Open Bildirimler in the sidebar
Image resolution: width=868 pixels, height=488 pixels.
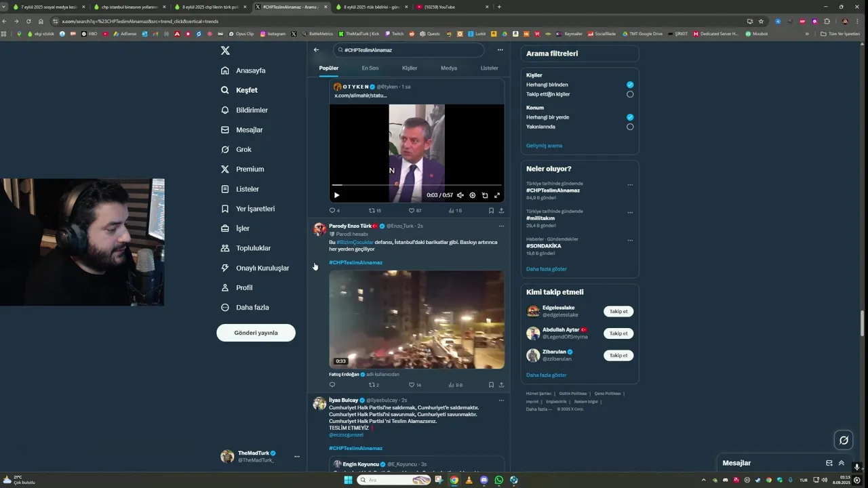pos(244,110)
